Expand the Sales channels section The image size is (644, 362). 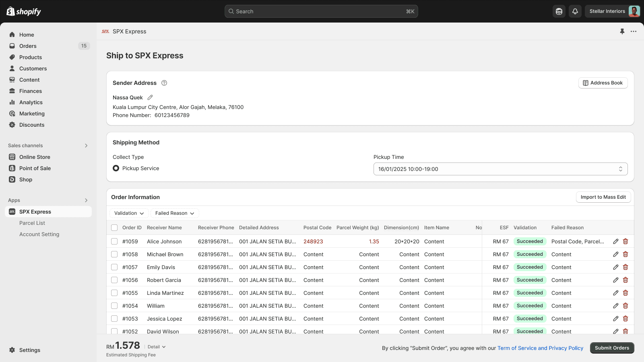pyautogui.click(x=86, y=146)
